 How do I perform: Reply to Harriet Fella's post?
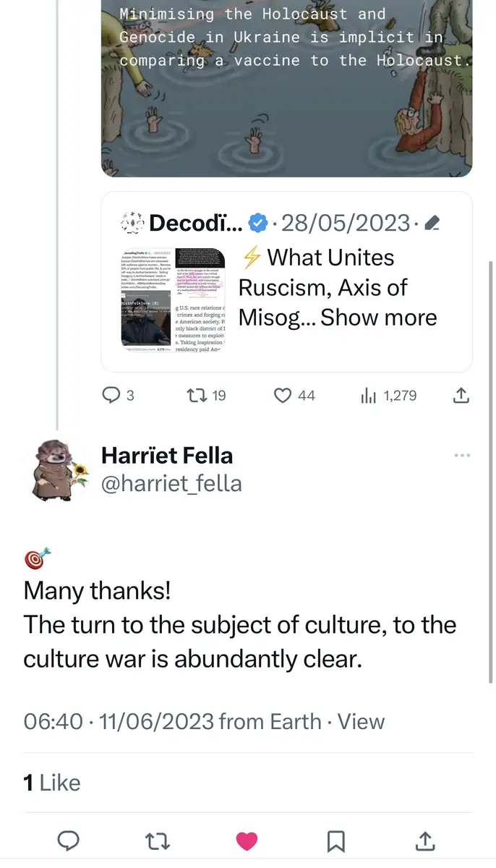pos(68,841)
